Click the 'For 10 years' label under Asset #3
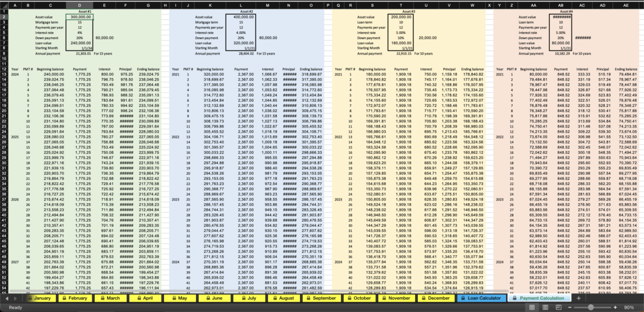644x312 pixels. pyautogui.click(x=424, y=53)
